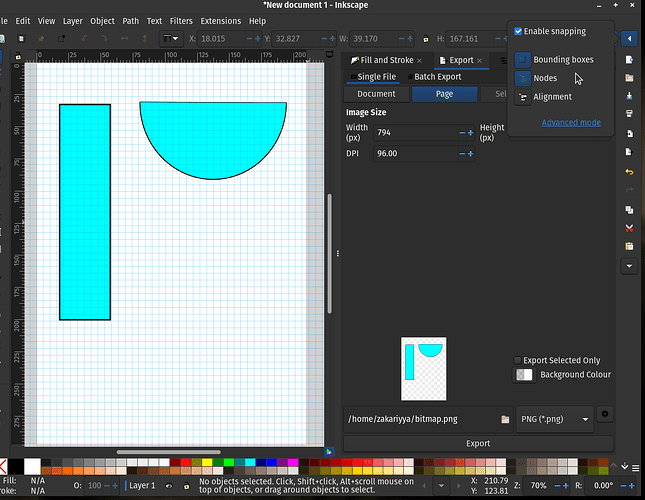Pick the black colour swatch in palette
The width and height of the screenshot is (645, 500).
pos(16,467)
